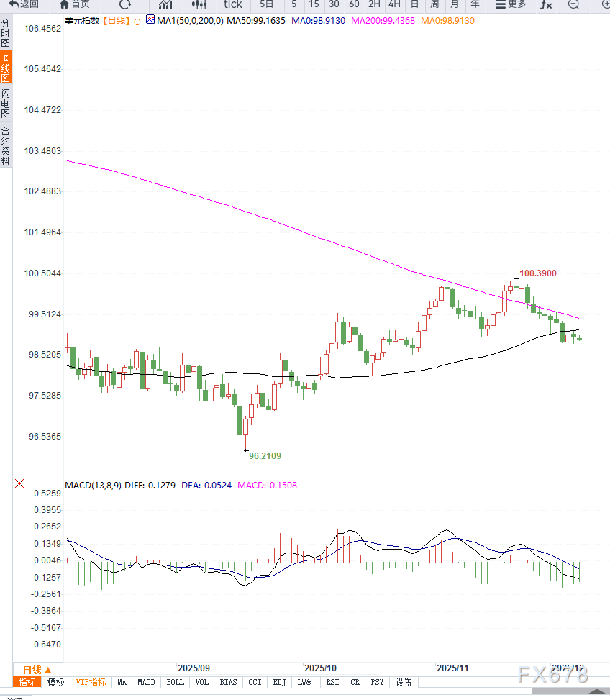Image resolution: width=610 pixels, height=700 pixels.
Task: Select the 5日 timeframe
Action: click(x=266, y=4)
